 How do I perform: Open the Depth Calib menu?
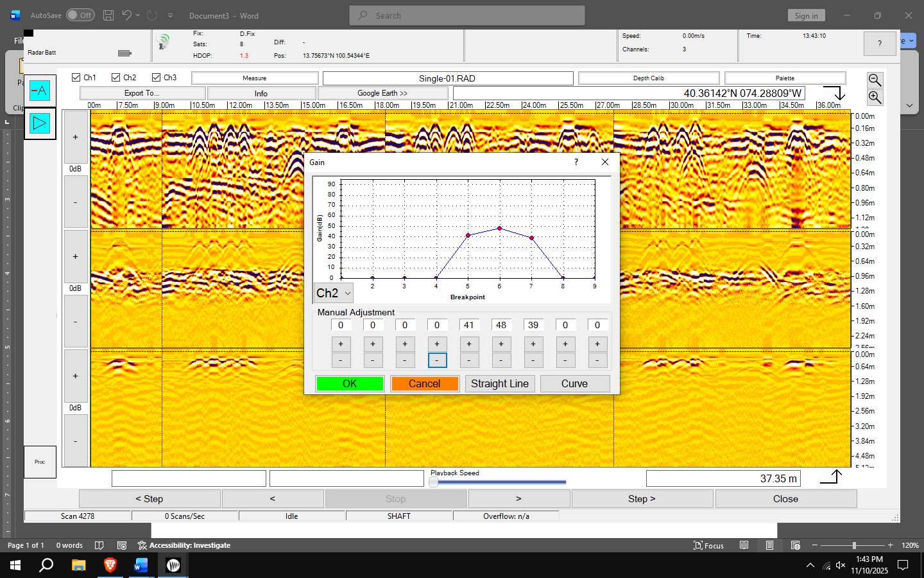coord(648,78)
